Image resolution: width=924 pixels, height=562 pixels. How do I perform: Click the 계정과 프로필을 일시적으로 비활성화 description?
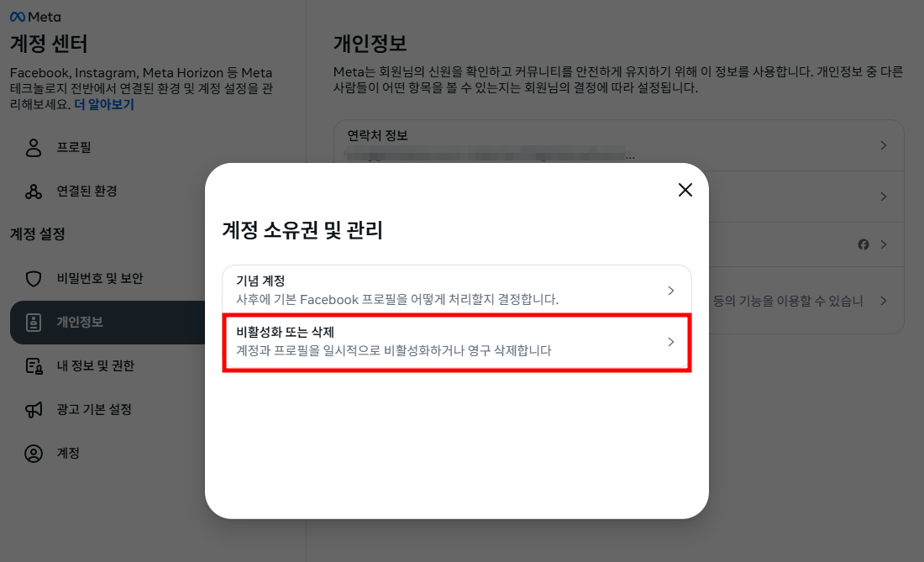[394, 350]
